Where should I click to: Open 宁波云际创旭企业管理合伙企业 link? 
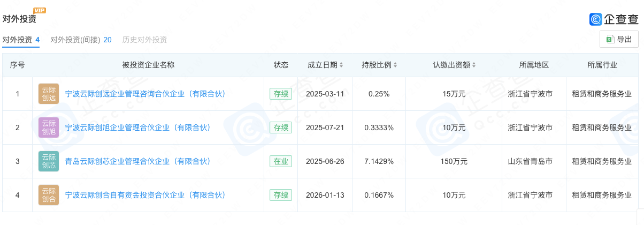[138, 127]
